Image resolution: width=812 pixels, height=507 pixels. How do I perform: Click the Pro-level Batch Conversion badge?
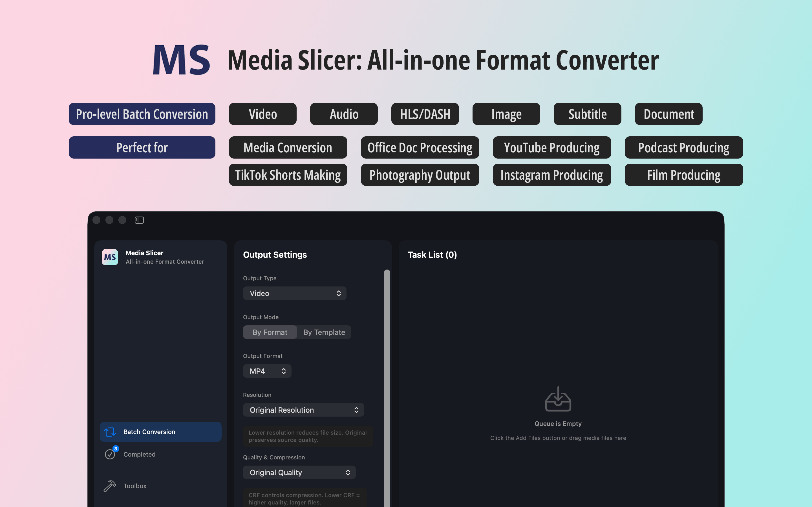pos(142,114)
